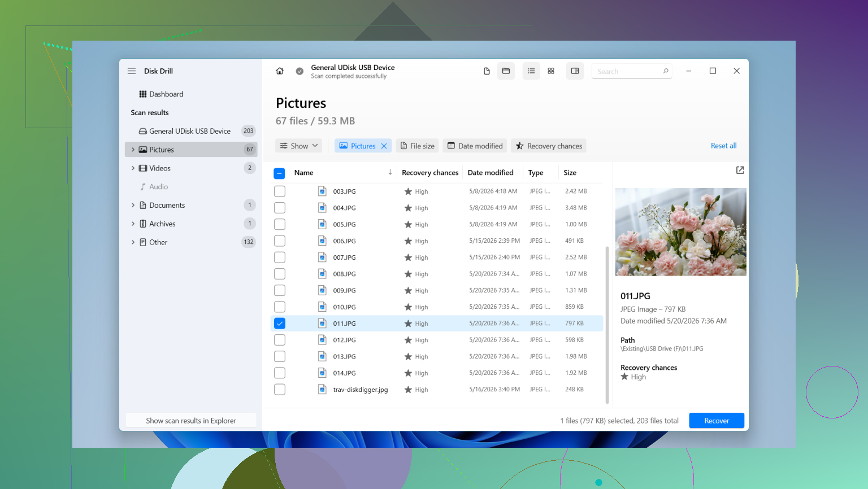
Task: Tick the checkbox for 008.JPG
Action: click(280, 274)
